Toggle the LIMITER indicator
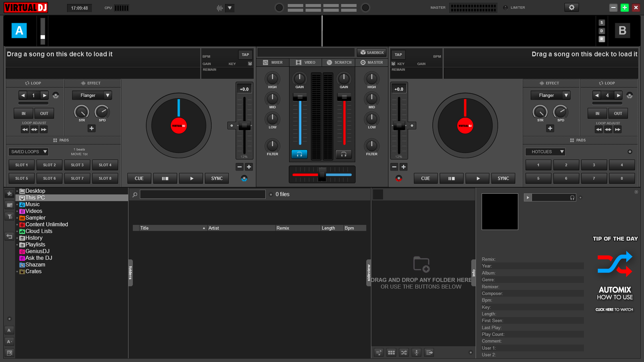644x362 pixels. (x=505, y=7)
